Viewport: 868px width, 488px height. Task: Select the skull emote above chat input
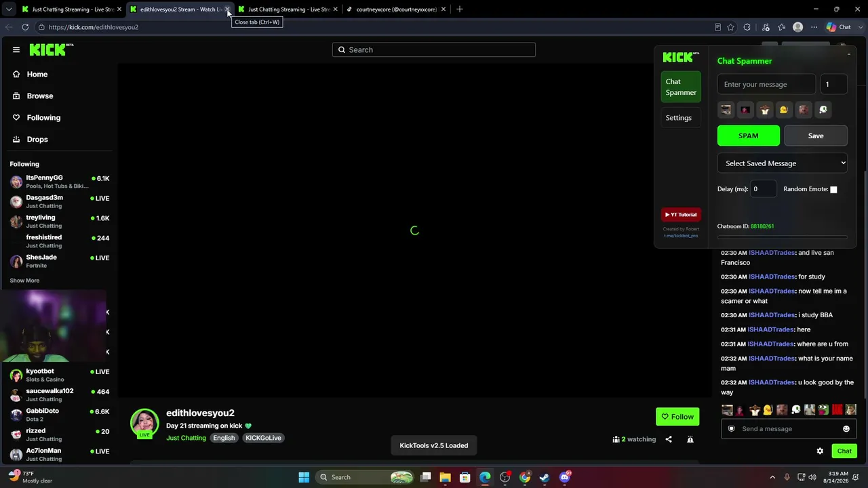pyautogui.click(x=795, y=410)
